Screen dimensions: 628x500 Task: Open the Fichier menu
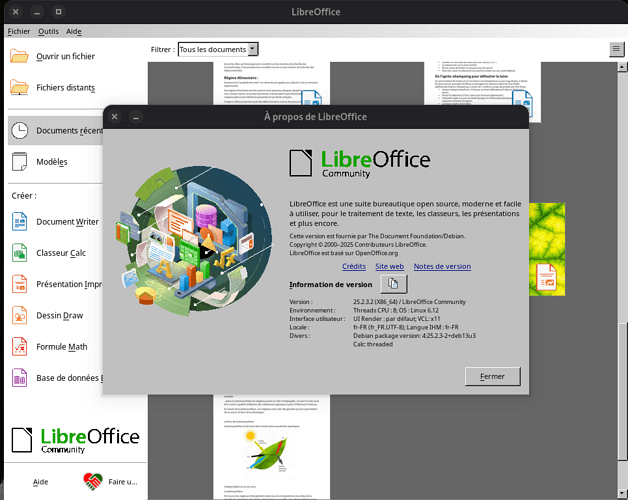[x=19, y=31]
